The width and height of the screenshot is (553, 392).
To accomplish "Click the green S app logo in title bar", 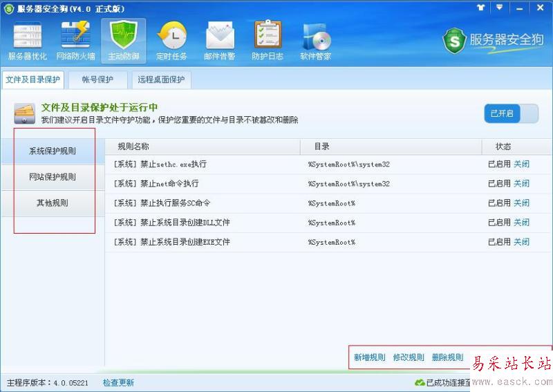I will pos(8,9).
